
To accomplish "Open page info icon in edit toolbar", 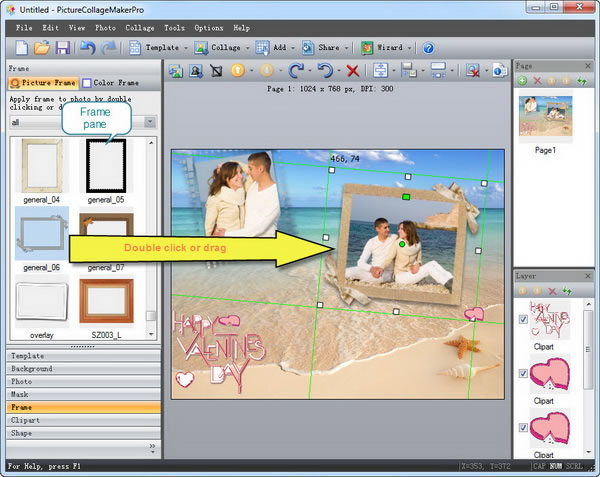I will pyautogui.click(x=499, y=70).
